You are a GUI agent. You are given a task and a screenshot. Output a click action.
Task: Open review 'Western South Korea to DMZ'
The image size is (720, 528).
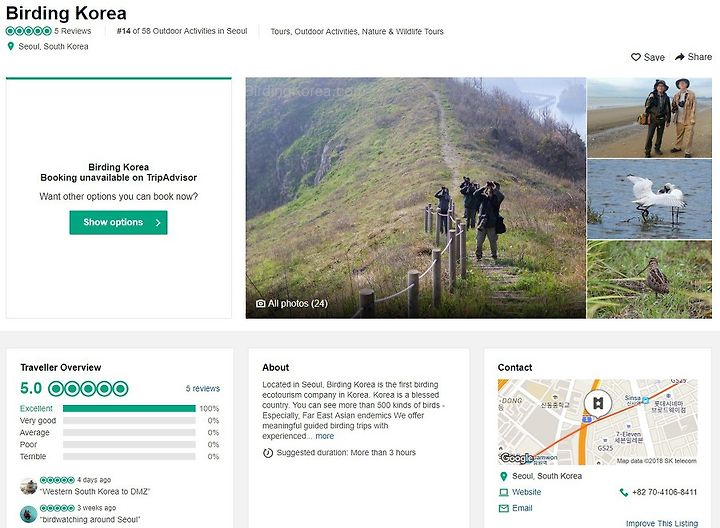click(x=95, y=492)
